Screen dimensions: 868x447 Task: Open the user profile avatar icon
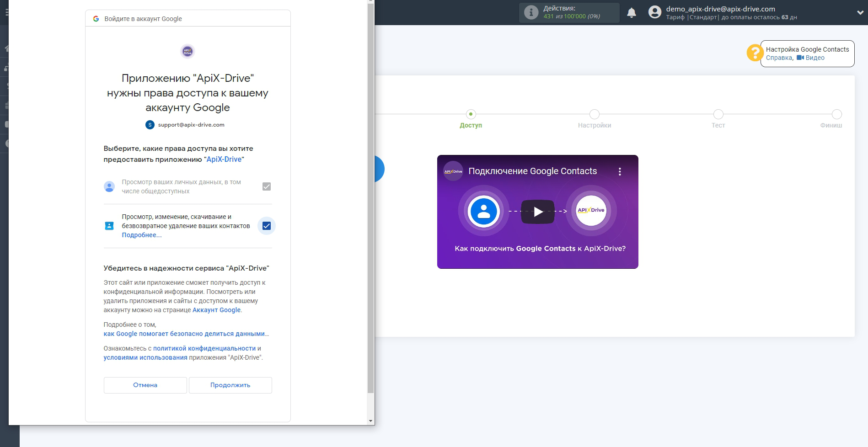click(x=655, y=12)
